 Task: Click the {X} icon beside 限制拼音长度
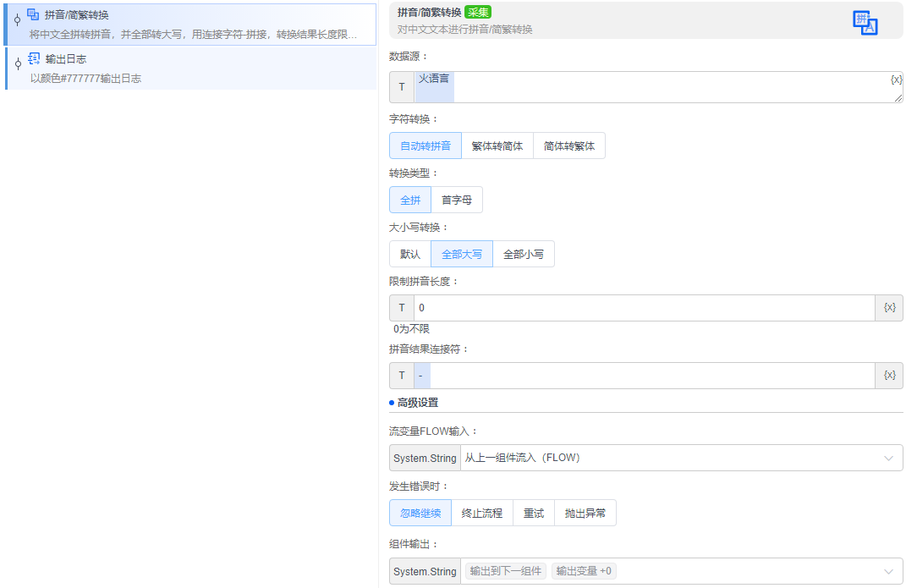(x=889, y=307)
